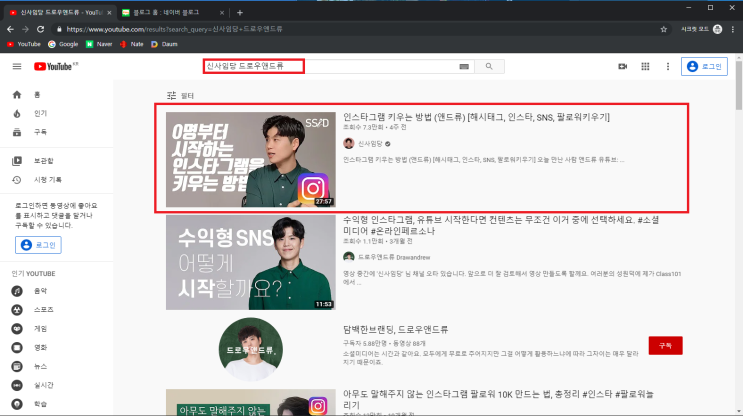Reload the page with the refresh icon

[x=41, y=29]
